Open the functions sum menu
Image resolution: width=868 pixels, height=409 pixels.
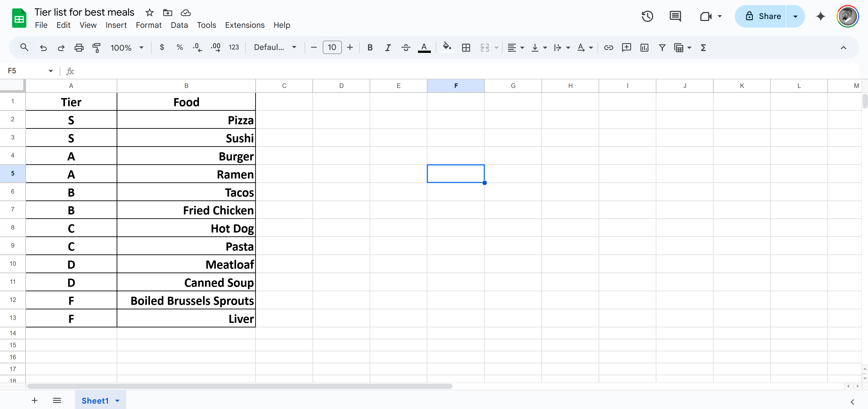point(703,47)
